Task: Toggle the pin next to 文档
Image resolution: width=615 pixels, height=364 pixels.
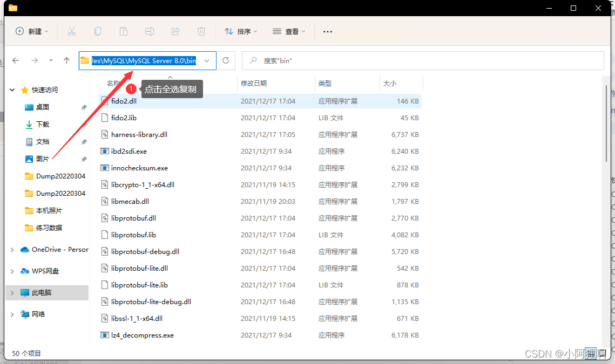Action: (84, 141)
